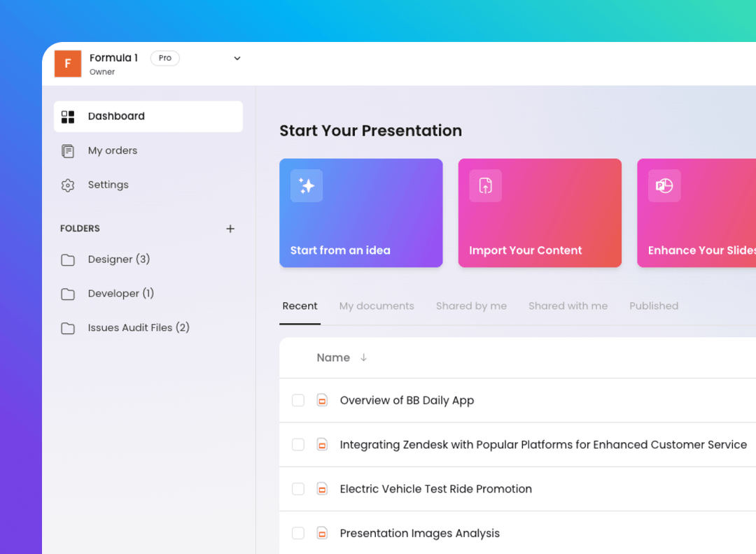Open Settings using the gear icon
This screenshot has height=554, width=756.
click(67, 185)
